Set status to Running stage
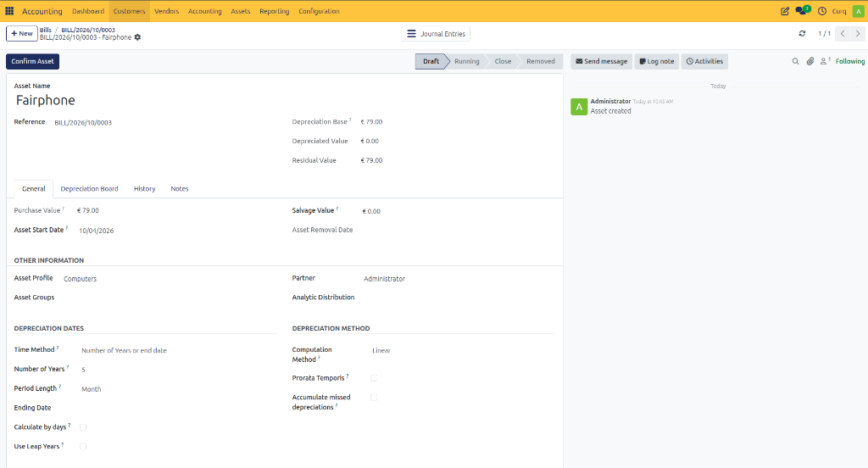The width and height of the screenshot is (868, 468). point(467,62)
